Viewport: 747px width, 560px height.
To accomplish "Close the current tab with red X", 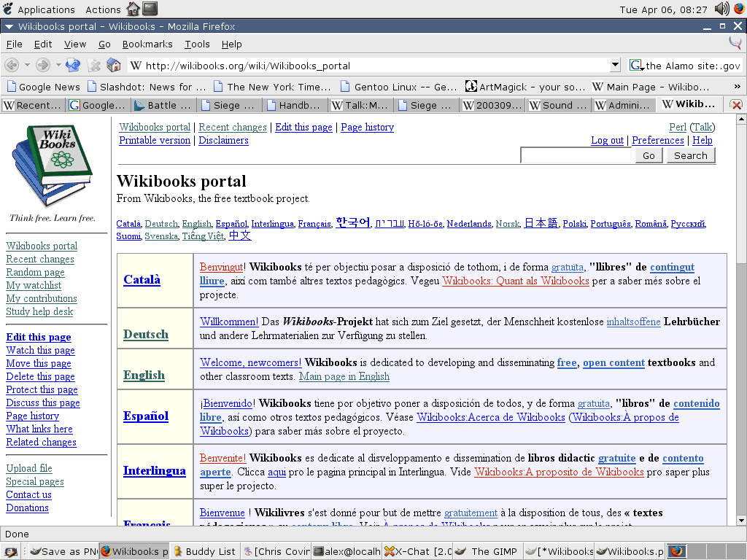I will (x=736, y=105).
